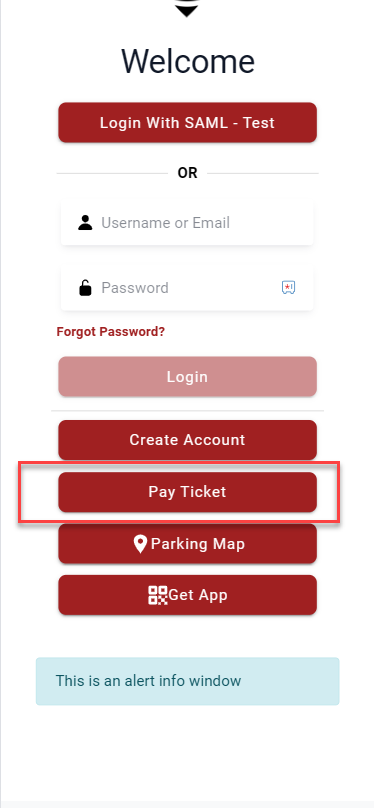Focus the Password input field
The width and height of the screenshot is (374, 808).
[187, 288]
